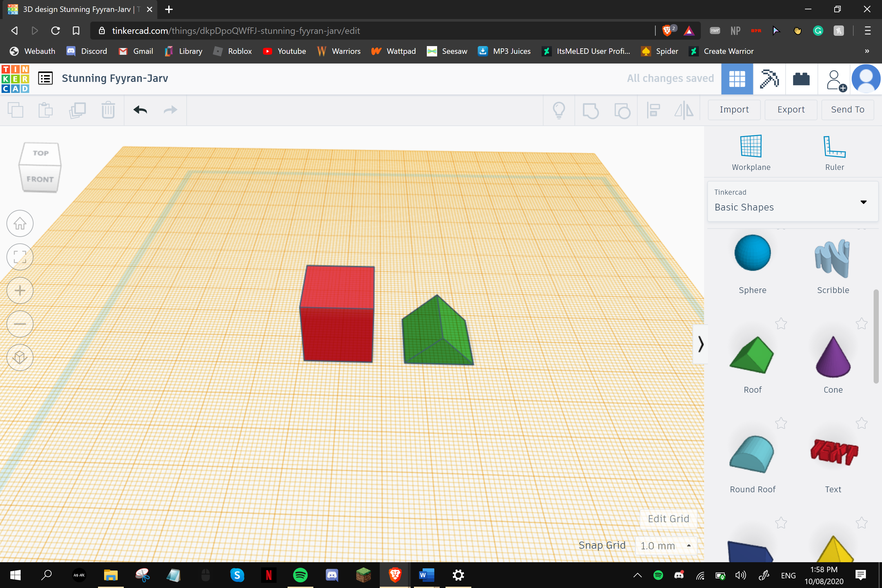The width and height of the screenshot is (882, 588).
Task: Open the Basic Shapes category dropdown
Action: point(792,201)
